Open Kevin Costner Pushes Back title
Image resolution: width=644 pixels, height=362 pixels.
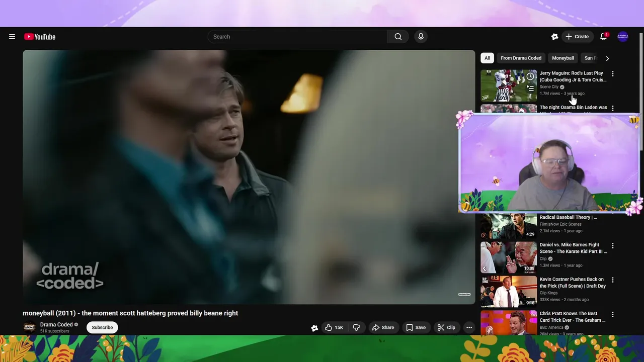click(x=573, y=283)
